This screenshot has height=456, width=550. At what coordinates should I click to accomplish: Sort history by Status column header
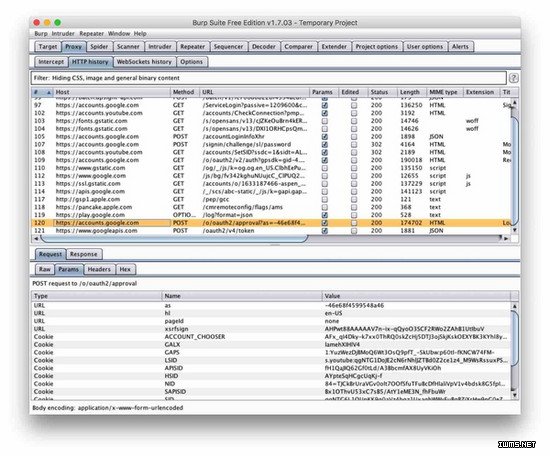click(x=382, y=92)
